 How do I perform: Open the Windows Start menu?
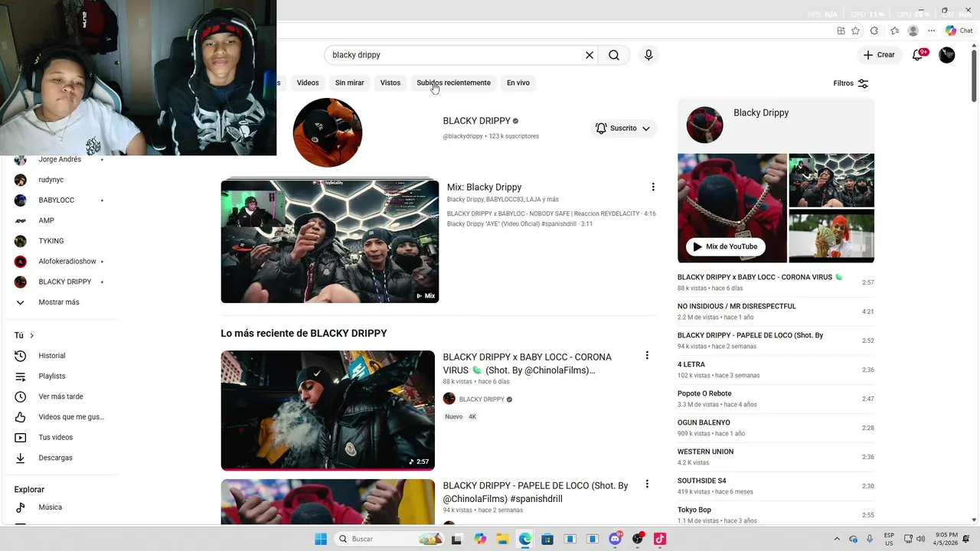[320, 539]
